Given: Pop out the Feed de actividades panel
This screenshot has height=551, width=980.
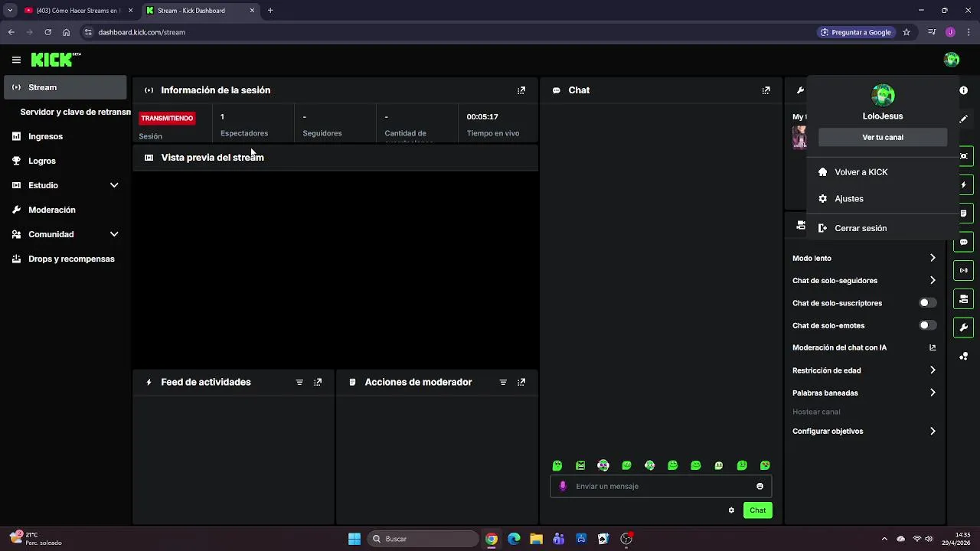Looking at the screenshot, I should pos(318,382).
